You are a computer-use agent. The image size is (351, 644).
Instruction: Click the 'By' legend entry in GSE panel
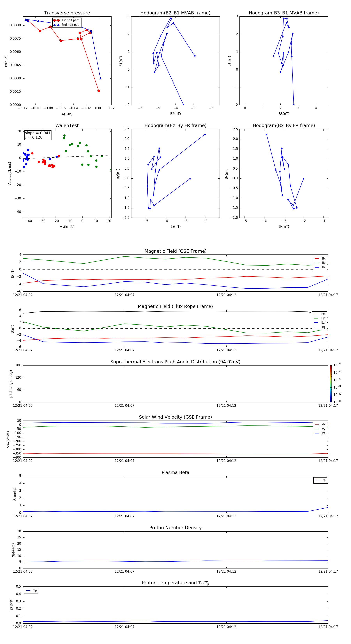pos(320,263)
